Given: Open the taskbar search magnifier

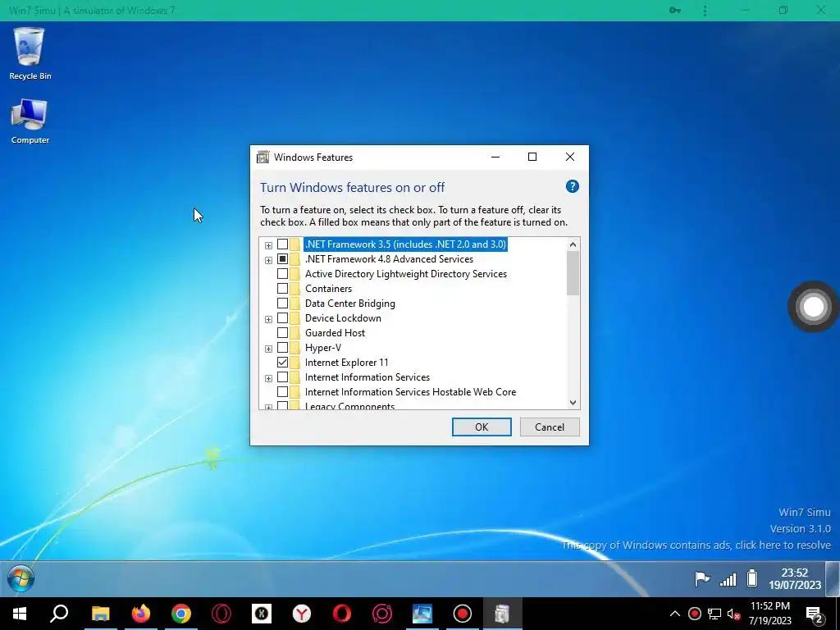Looking at the screenshot, I should point(59,614).
